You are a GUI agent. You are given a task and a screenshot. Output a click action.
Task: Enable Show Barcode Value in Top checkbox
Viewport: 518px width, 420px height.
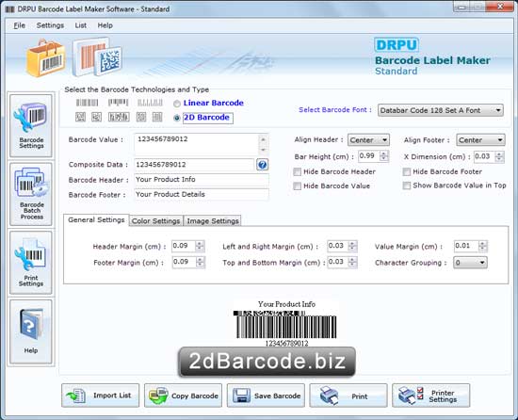407,186
